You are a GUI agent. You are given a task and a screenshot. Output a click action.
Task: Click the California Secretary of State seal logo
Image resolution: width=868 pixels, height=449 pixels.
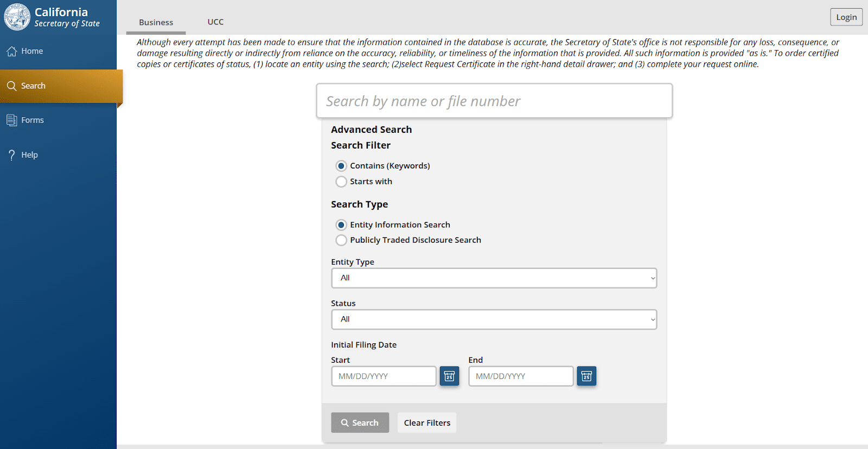pos(17,17)
